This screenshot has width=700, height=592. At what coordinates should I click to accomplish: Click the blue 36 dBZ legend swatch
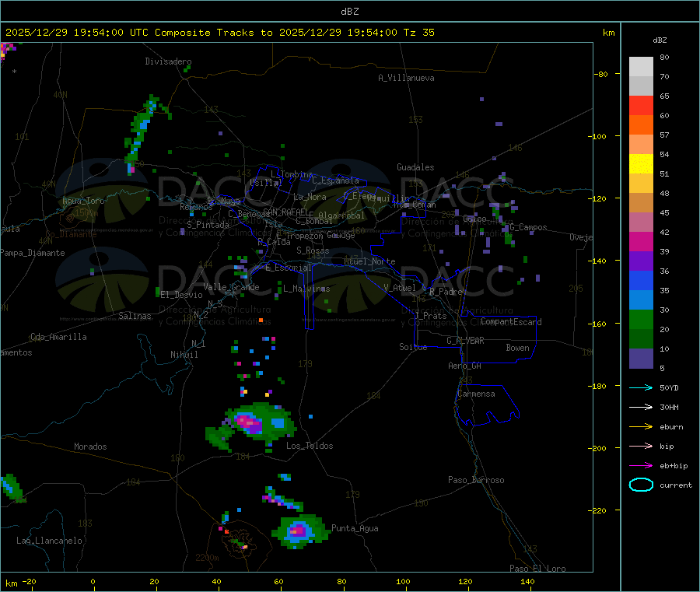coord(641,280)
